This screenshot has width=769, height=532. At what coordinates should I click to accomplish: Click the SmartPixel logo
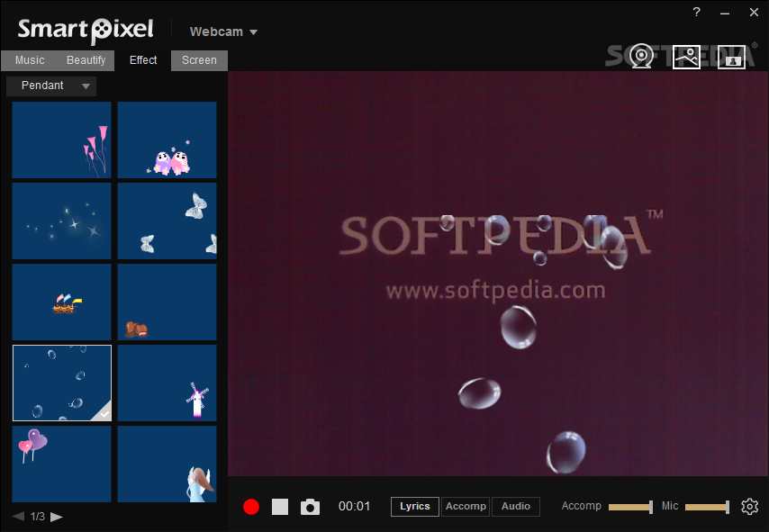click(x=86, y=31)
